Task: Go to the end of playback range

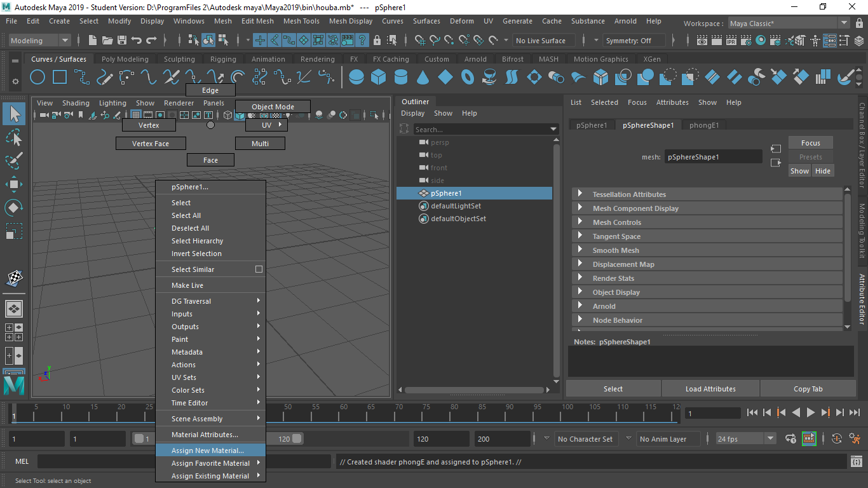Action: (855, 412)
